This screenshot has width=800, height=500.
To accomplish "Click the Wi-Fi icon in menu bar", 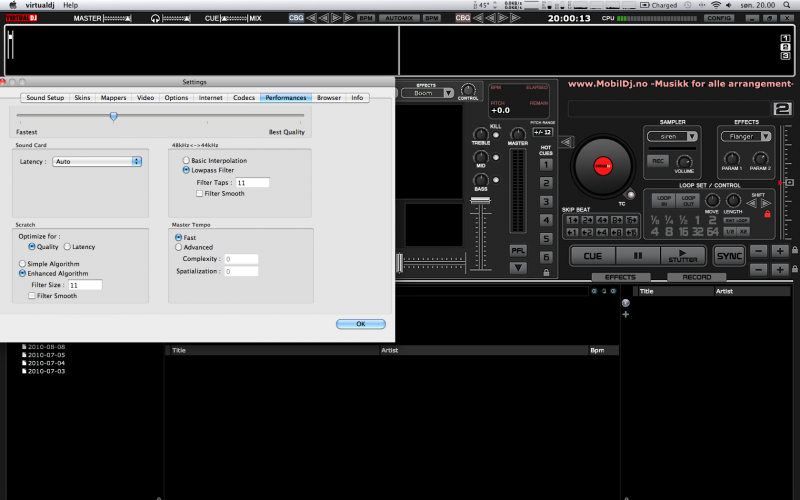I will tap(716, 5).
